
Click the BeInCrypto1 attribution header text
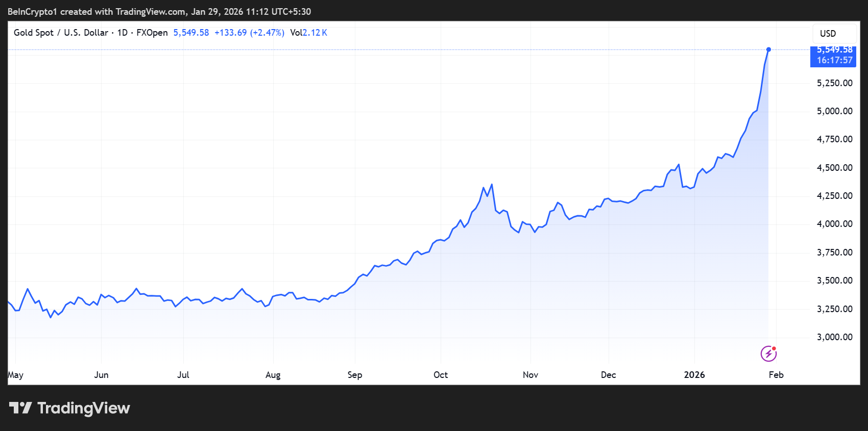159,12
